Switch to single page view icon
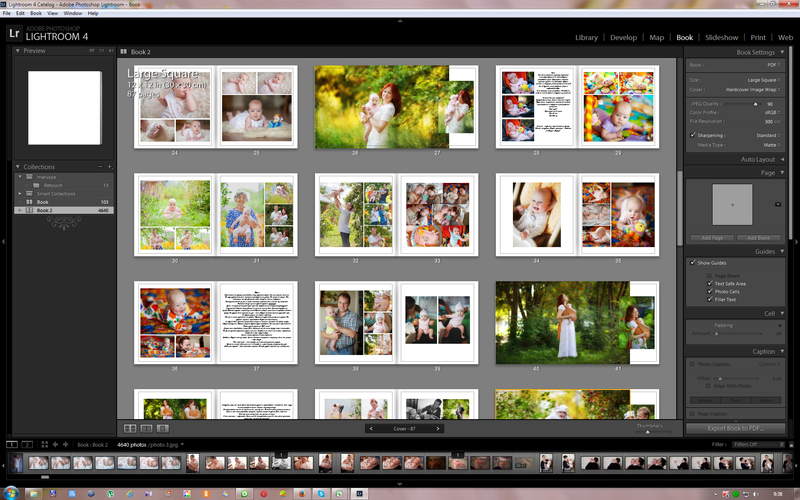Screen dimensions: 800x500 click(x=163, y=428)
